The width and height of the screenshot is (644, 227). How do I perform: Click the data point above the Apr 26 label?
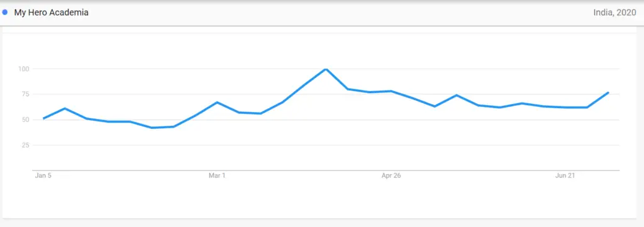pos(391,91)
